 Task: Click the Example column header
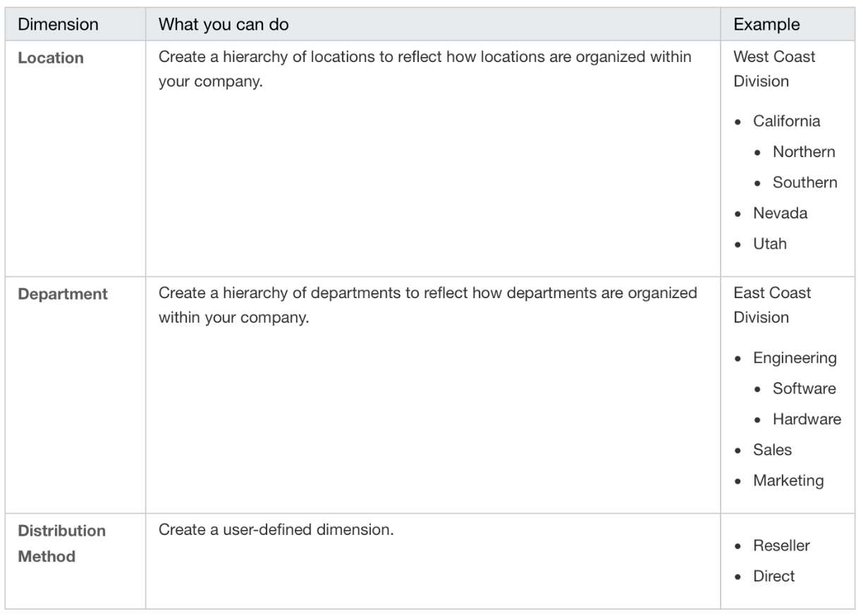(x=766, y=24)
